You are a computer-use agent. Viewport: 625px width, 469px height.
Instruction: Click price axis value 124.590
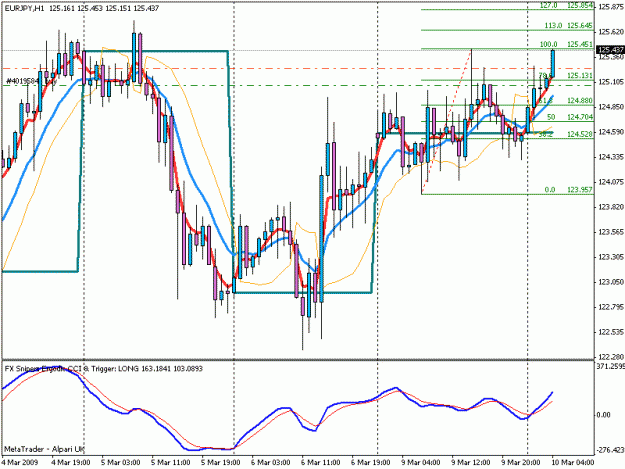coord(611,132)
